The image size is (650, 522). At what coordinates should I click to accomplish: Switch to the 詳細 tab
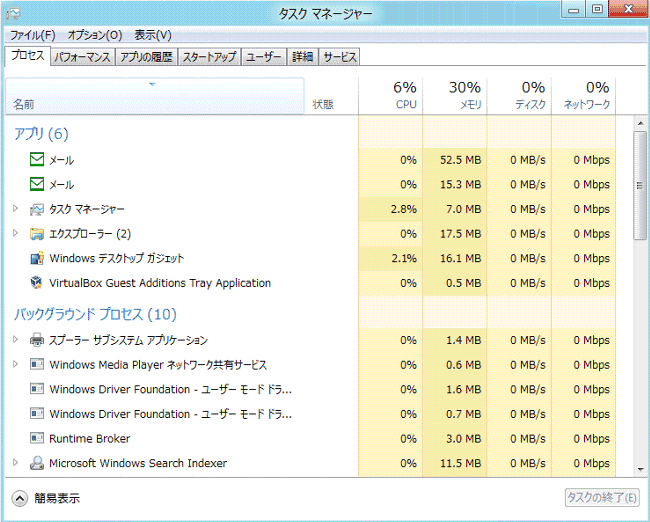pos(302,57)
